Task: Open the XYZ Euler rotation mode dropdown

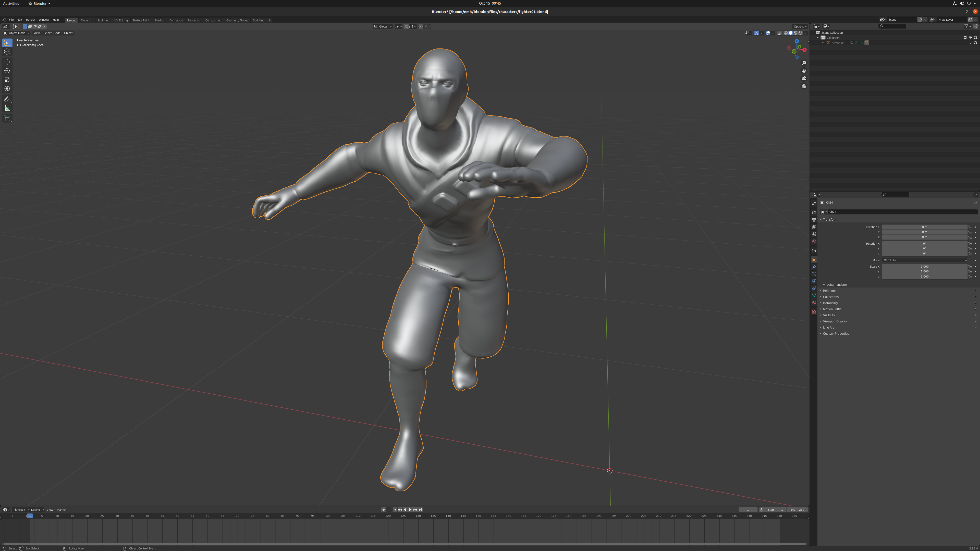Action: (x=924, y=260)
